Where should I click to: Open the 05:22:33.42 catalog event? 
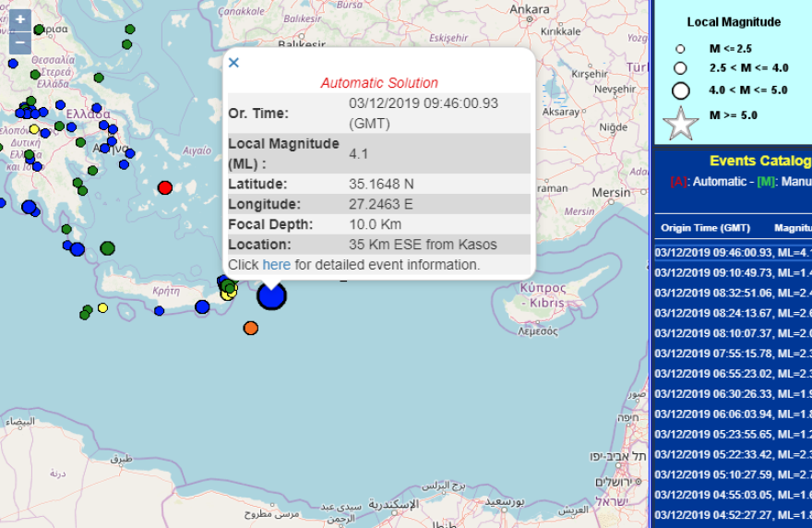[733, 455]
